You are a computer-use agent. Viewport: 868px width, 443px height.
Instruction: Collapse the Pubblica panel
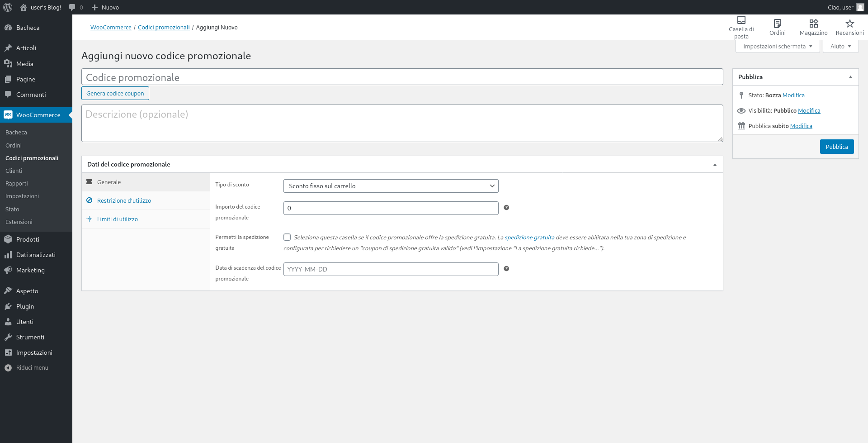[x=850, y=77]
